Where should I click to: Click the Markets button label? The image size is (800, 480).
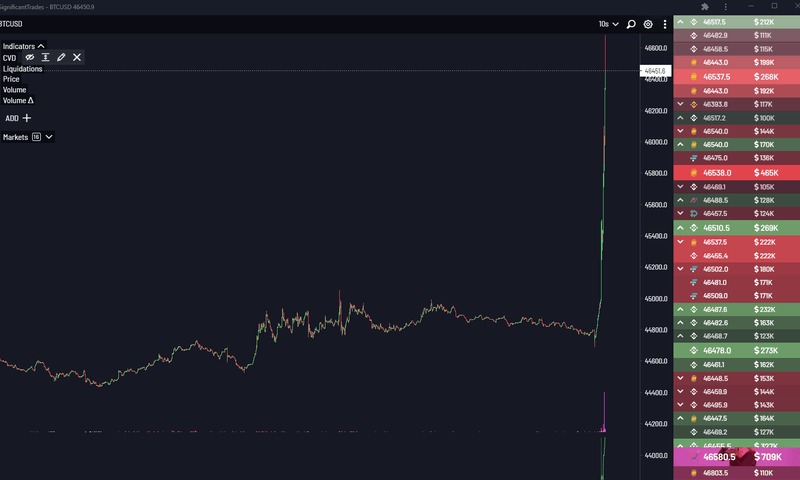coord(15,137)
